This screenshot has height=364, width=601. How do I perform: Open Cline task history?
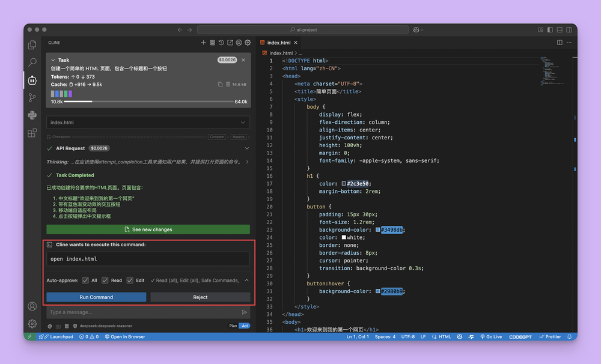click(222, 43)
